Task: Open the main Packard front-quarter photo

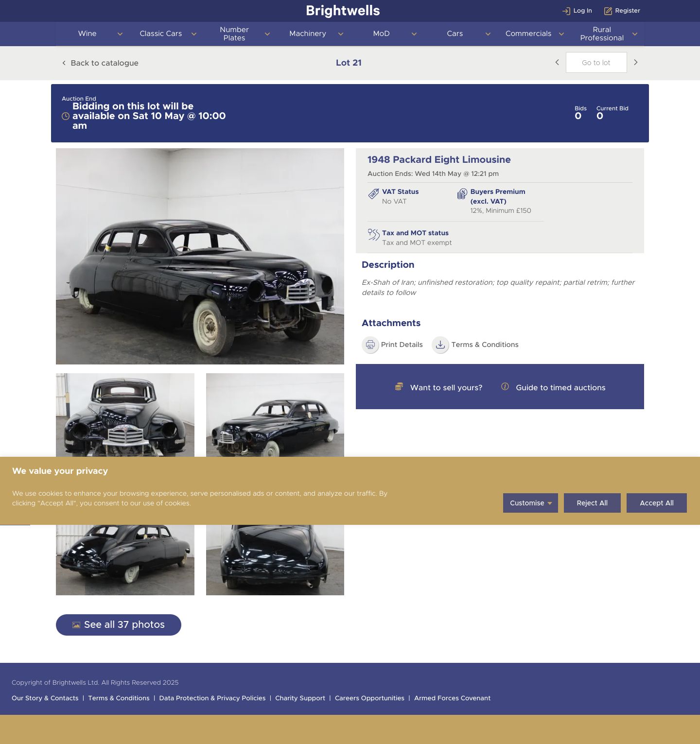Action: click(x=200, y=256)
